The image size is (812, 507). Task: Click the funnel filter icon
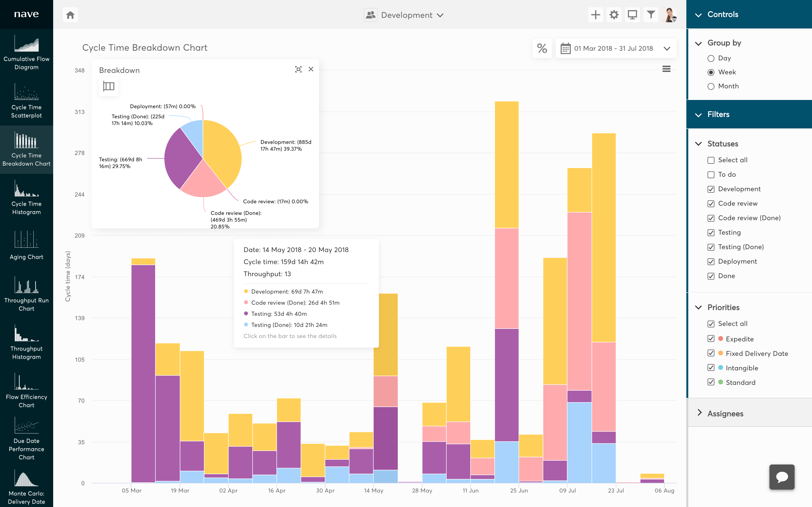click(x=651, y=15)
